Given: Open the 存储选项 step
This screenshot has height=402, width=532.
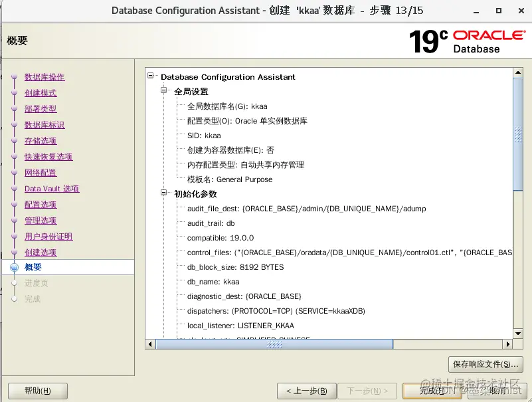Looking at the screenshot, I should [x=41, y=141].
